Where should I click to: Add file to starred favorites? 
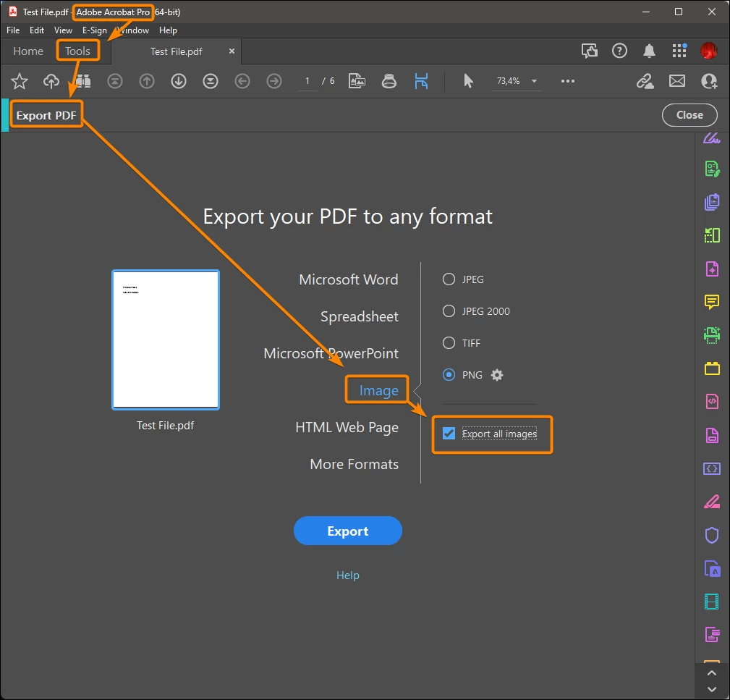(x=19, y=81)
